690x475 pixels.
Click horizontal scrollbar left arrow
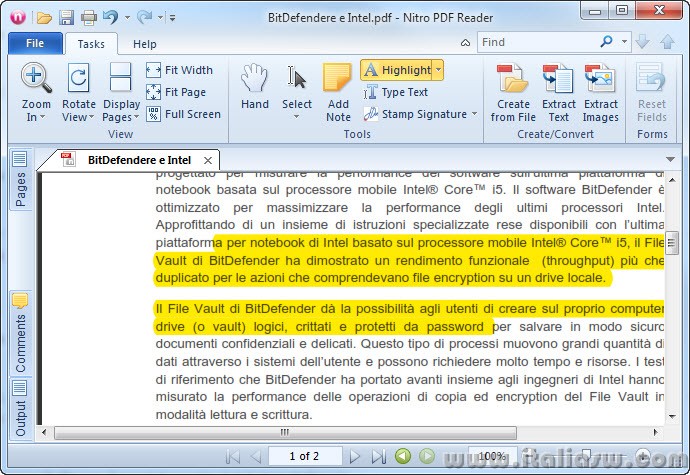tap(44, 432)
